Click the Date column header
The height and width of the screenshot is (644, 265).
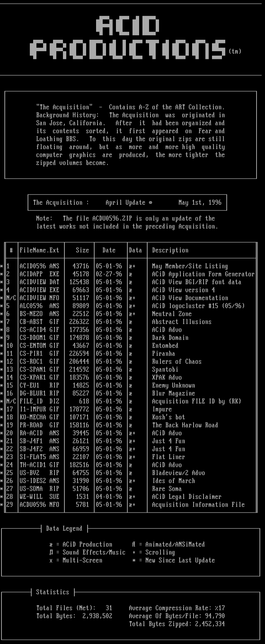[109, 250]
